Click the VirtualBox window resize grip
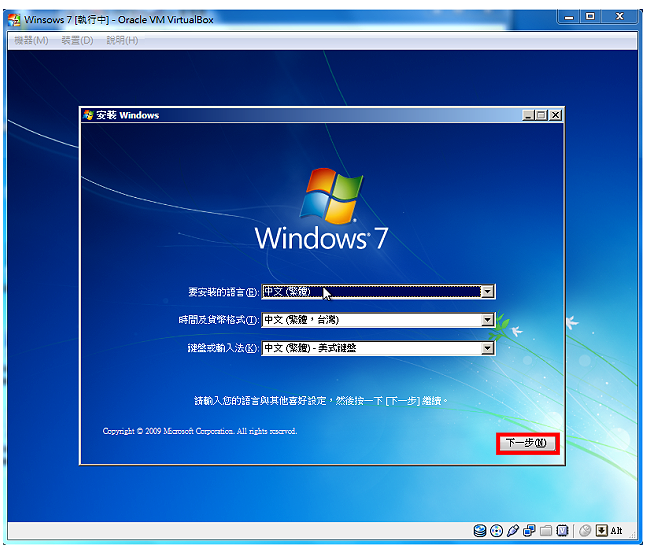Viewport: 657px width, 546px height. (x=634, y=536)
